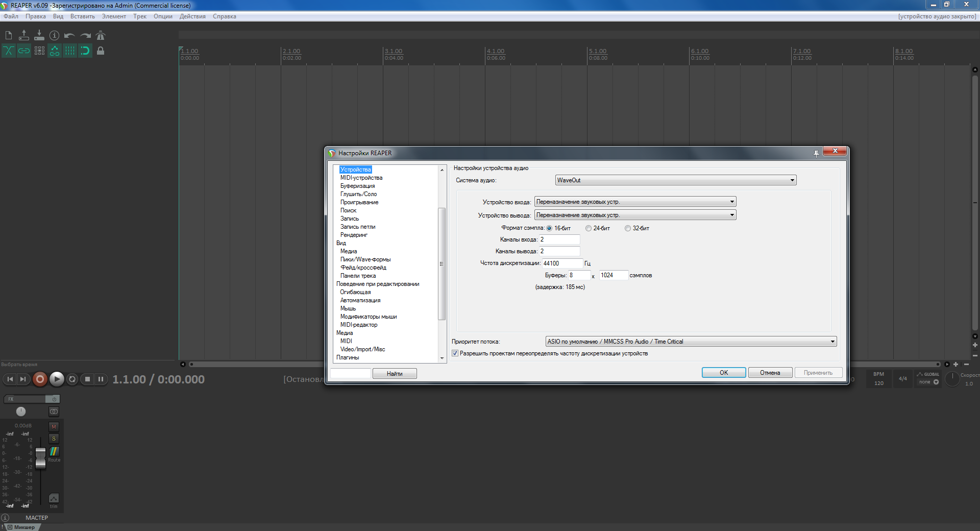Screen dimensions: 980x531
Task: Pin the REAPER preferences dialog
Action: tap(816, 153)
